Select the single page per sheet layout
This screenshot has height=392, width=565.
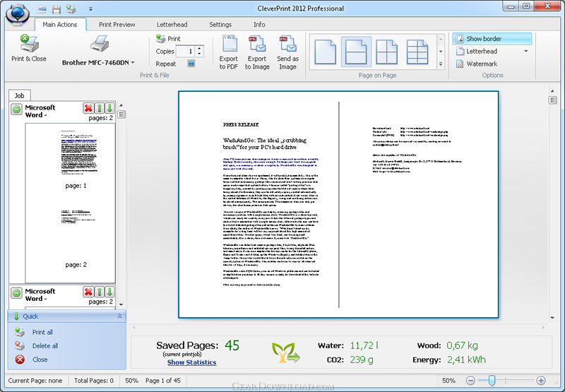point(326,52)
